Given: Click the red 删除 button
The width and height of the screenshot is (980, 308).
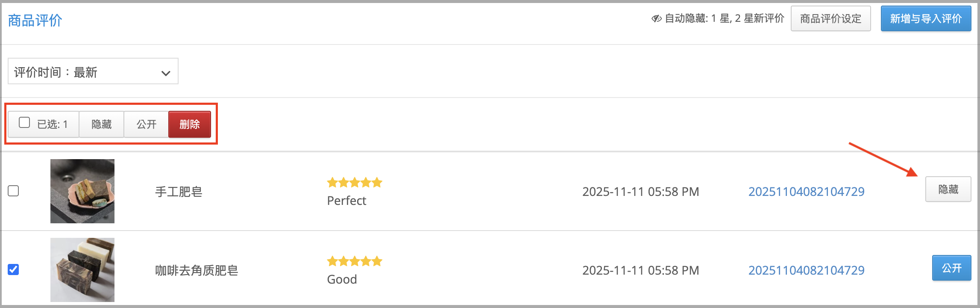Looking at the screenshot, I should [x=190, y=124].
